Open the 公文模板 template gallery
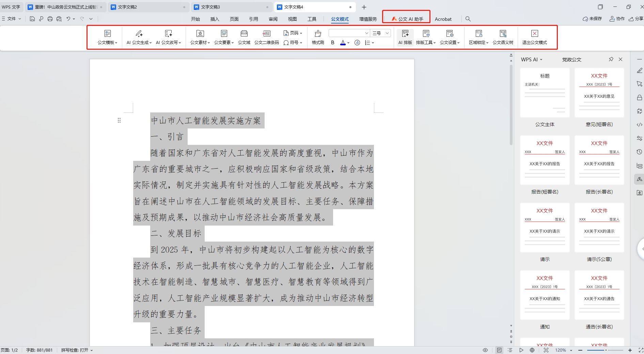This screenshot has height=354, width=644. (107, 37)
